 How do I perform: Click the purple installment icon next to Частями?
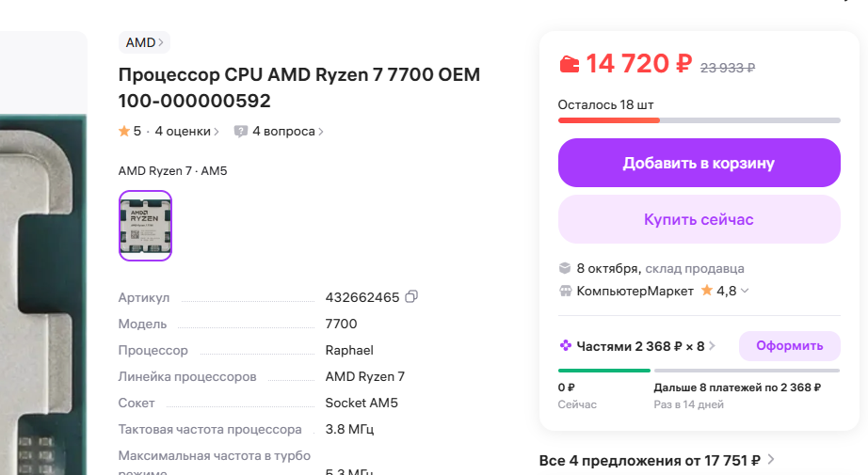tap(565, 345)
